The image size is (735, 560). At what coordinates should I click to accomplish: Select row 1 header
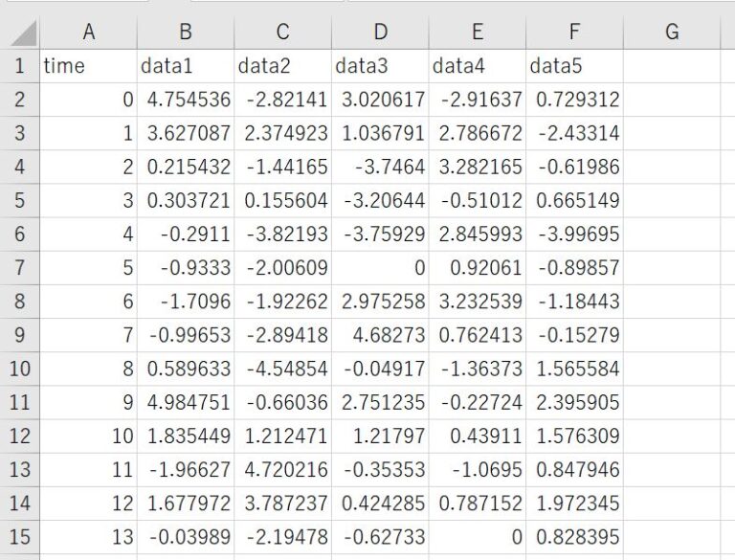pyautogui.click(x=19, y=66)
